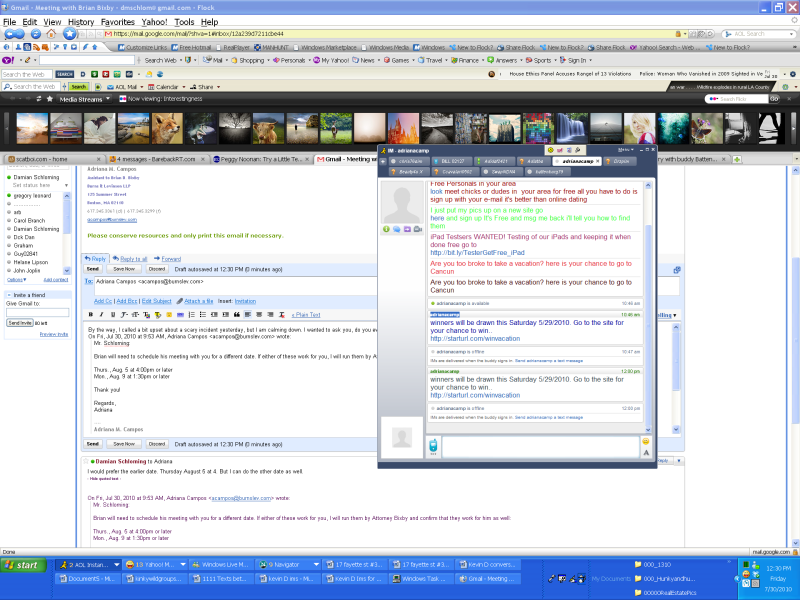Click the star Favorite this page button
This screenshot has width=800, height=600.
(x=69, y=34)
